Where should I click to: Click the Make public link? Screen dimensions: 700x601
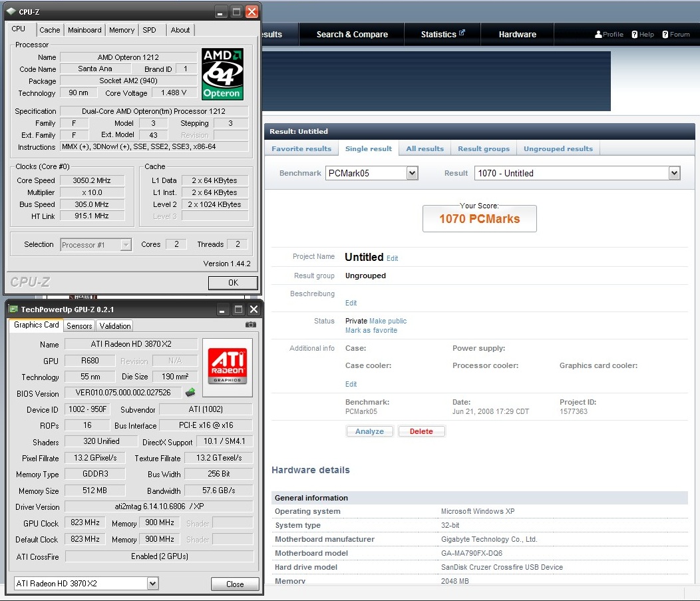tap(388, 321)
